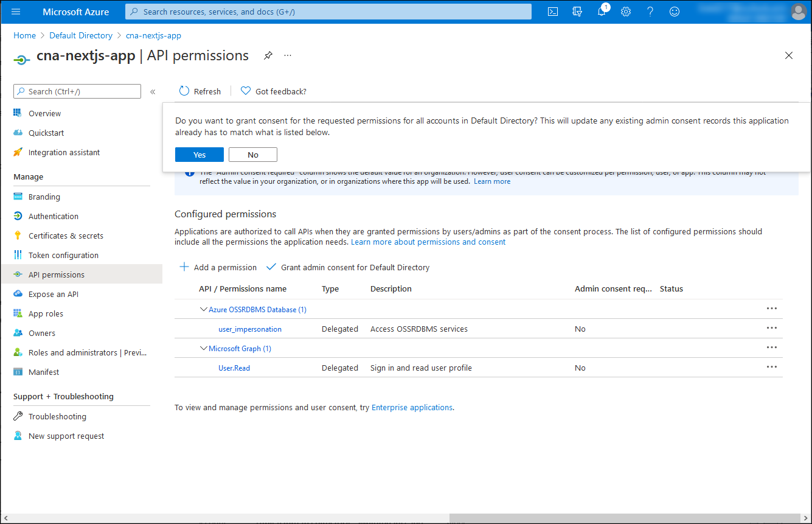Click Learn more in the info banner
Screen dimensions: 812x524
(x=492, y=181)
